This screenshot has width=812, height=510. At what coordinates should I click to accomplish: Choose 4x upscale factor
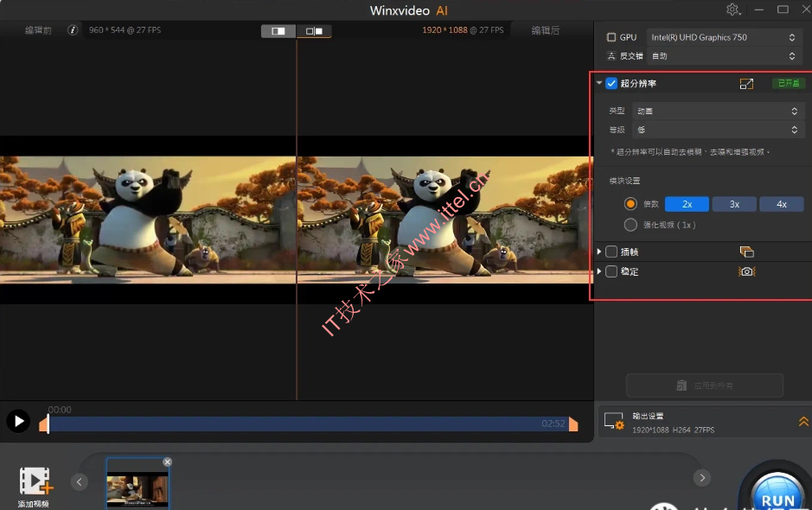(782, 204)
